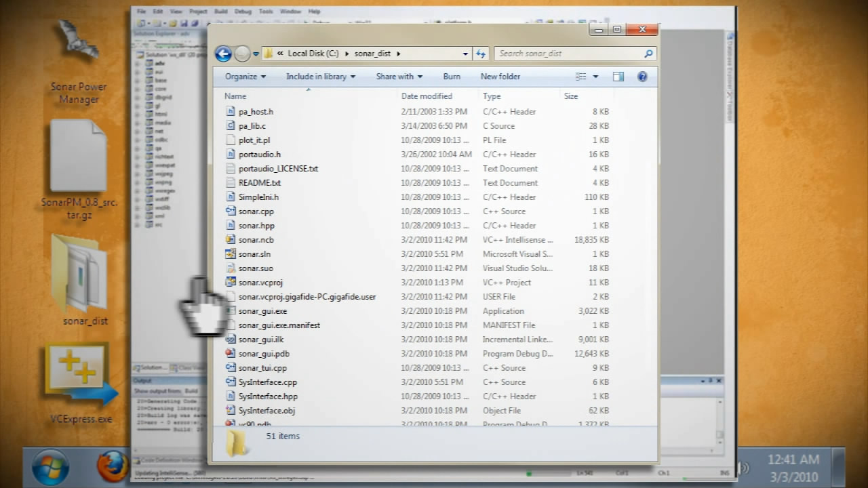Select SimpleIni.h header icon
This screenshot has width=868, height=488.
(231, 197)
